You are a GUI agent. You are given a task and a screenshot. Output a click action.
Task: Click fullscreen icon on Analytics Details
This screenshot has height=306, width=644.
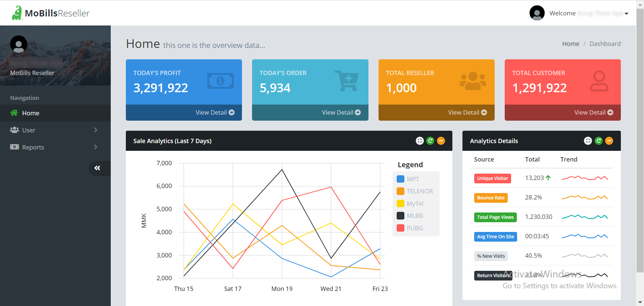tap(588, 141)
